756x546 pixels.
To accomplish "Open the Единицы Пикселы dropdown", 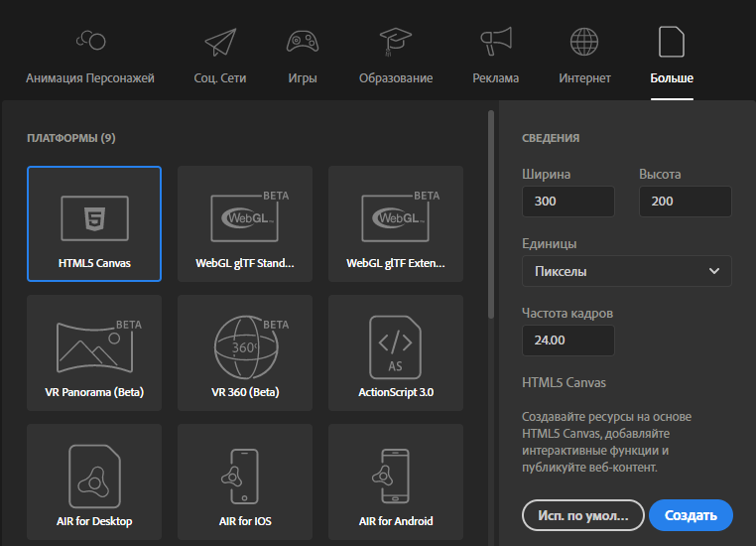I will [x=627, y=271].
